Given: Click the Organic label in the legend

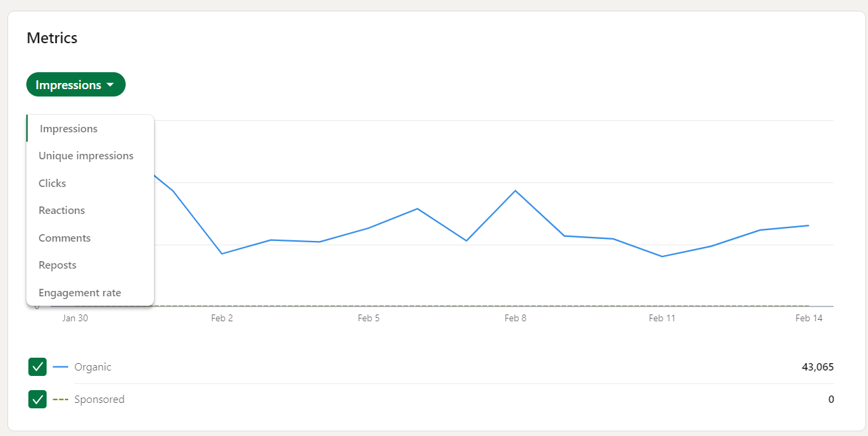Looking at the screenshot, I should pyautogui.click(x=92, y=367).
